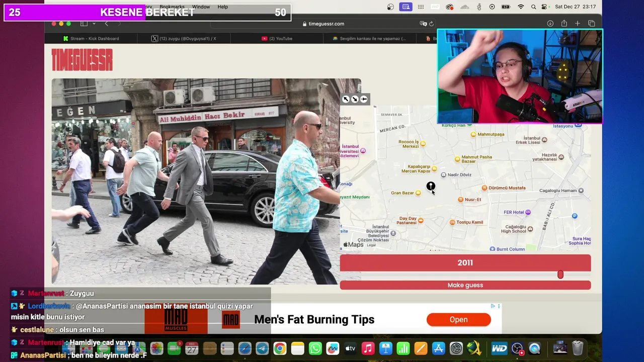Open Apple TV from the Dock
644x362 pixels.
pos(351,348)
